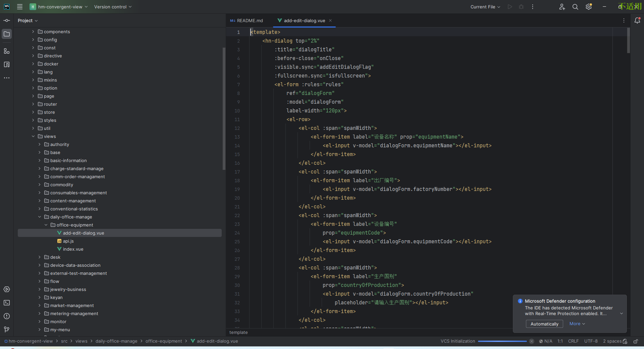Open Terminal tool window icon
This screenshot has width=644, height=349.
(7, 303)
